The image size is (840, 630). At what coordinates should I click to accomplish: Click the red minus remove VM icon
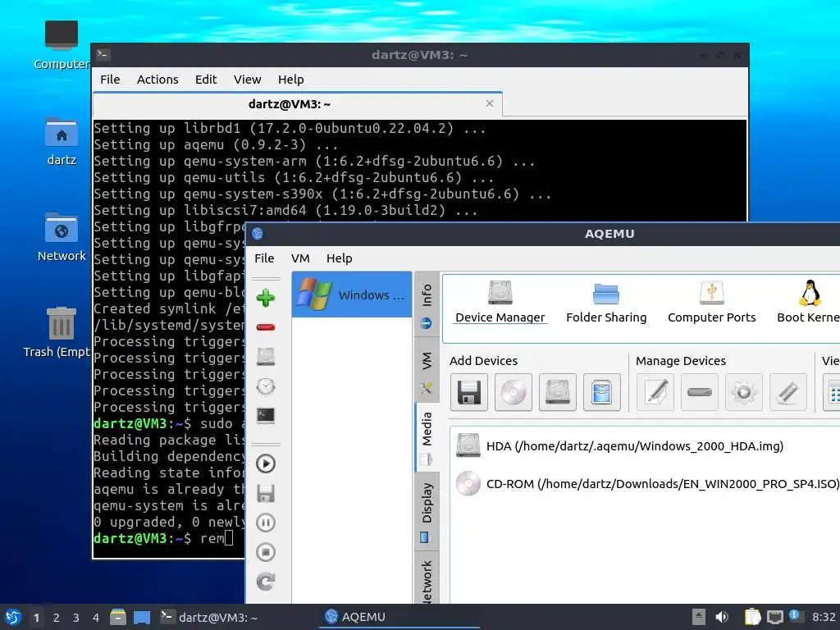(x=265, y=326)
